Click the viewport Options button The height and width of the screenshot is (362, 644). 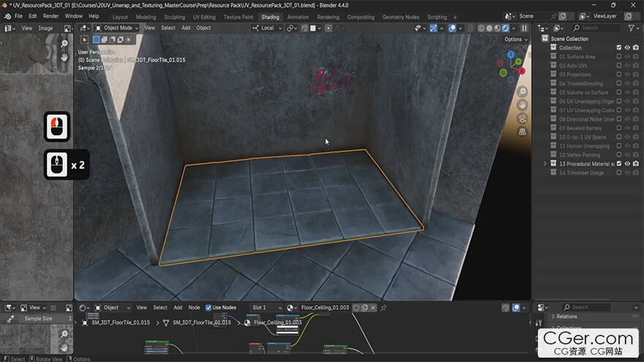(514, 39)
